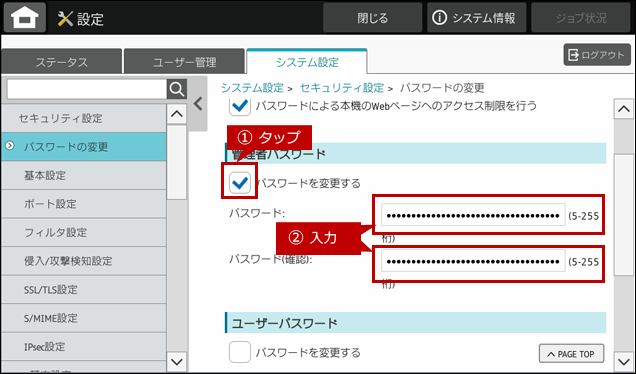This screenshot has height=374, width=636.
Task: Open フィルタ設定 in sidebar
Action: coord(84,232)
